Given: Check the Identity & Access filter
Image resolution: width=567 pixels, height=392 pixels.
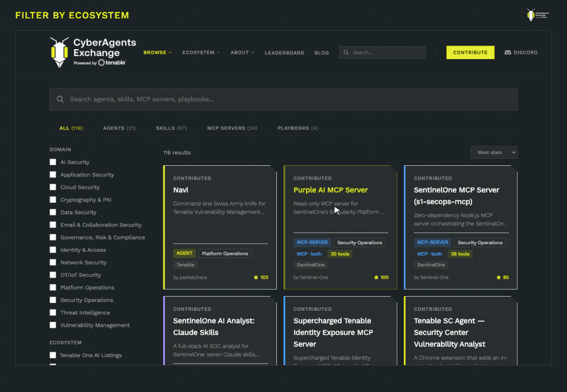Looking at the screenshot, I should point(53,250).
